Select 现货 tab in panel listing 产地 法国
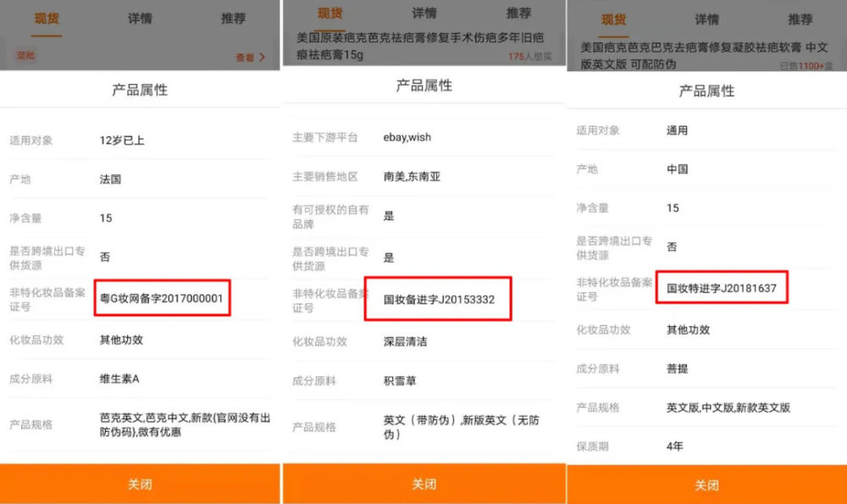The width and height of the screenshot is (847, 504). pos(47,19)
